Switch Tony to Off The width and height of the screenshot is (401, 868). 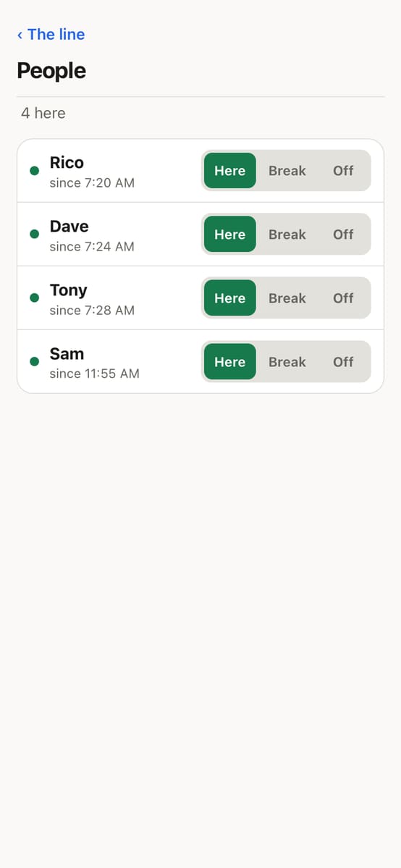click(x=343, y=298)
